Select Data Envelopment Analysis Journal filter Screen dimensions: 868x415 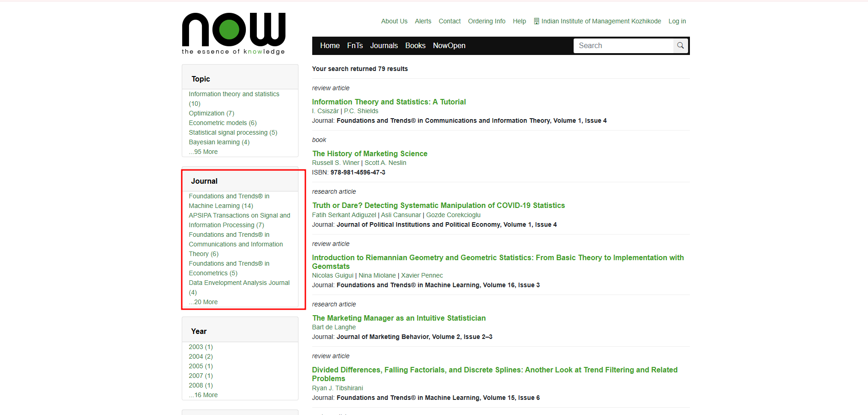pos(239,283)
